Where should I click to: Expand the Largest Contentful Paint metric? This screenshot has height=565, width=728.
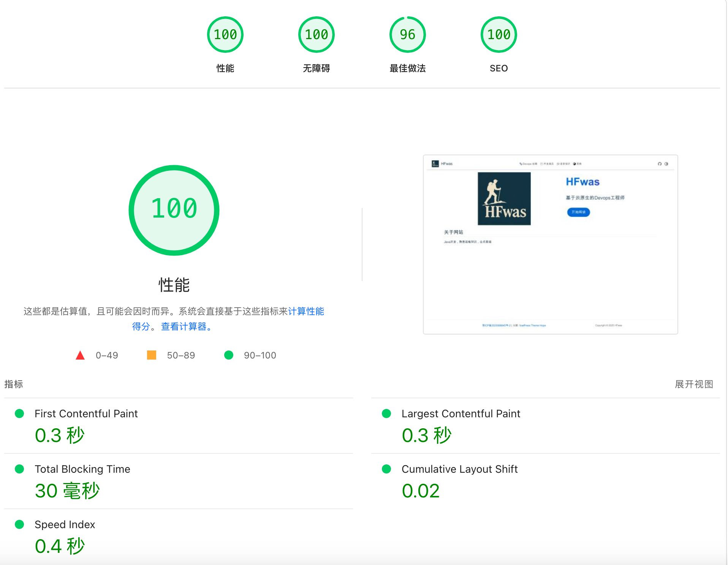461,413
